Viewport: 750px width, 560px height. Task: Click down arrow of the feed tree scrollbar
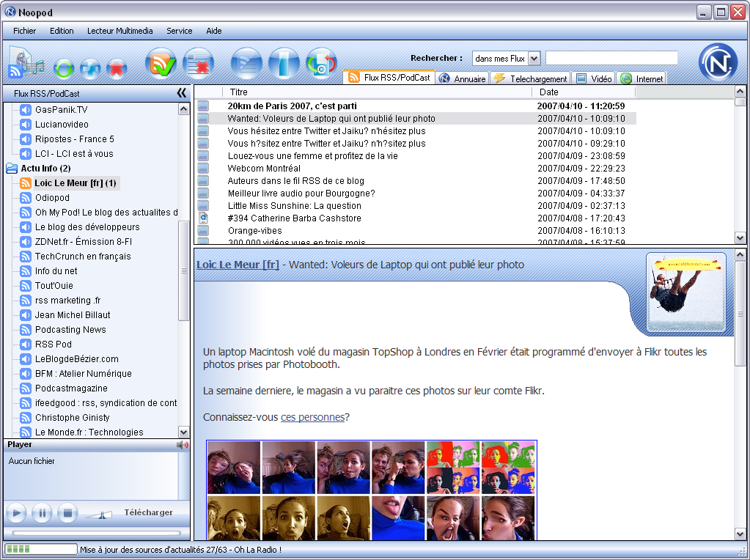pyautogui.click(x=184, y=432)
